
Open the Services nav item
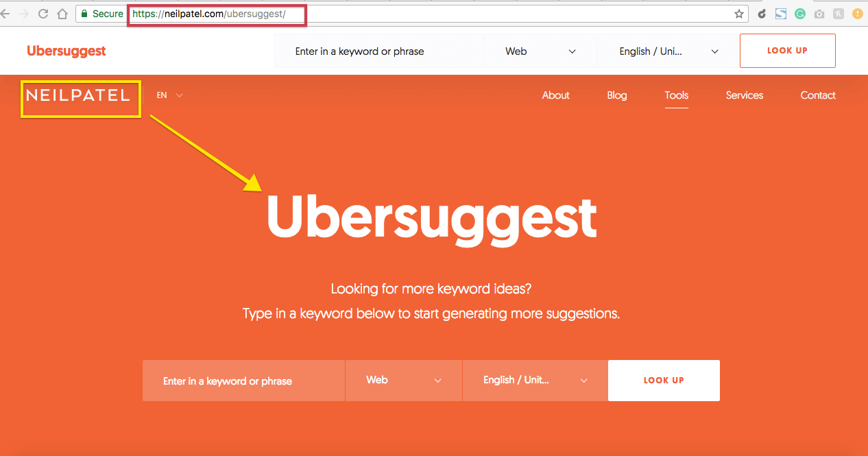tap(745, 95)
